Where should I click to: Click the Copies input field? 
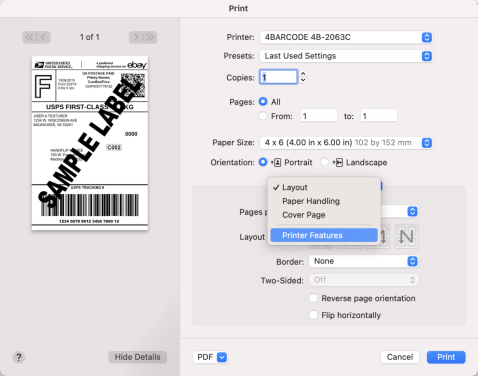[x=278, y=77]
